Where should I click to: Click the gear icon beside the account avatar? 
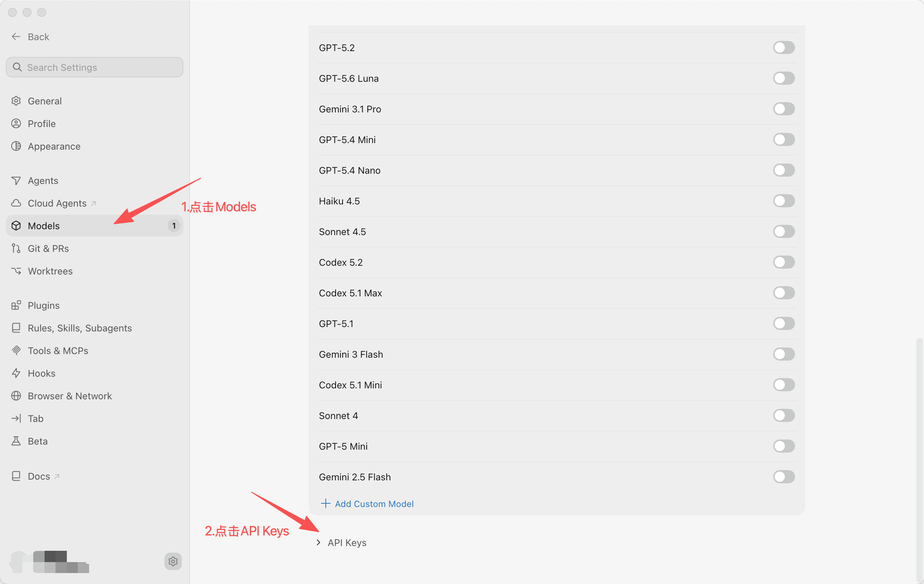(x=173, y=561)
